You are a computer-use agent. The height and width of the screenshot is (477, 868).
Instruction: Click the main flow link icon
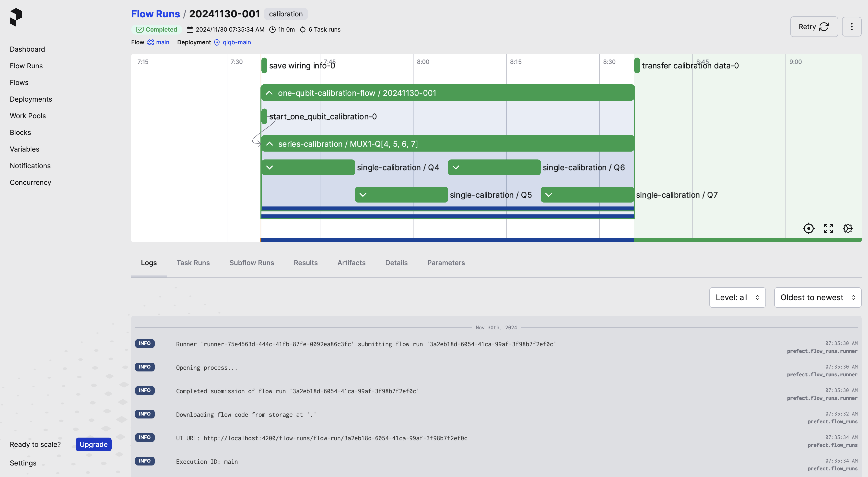point(150,42)
